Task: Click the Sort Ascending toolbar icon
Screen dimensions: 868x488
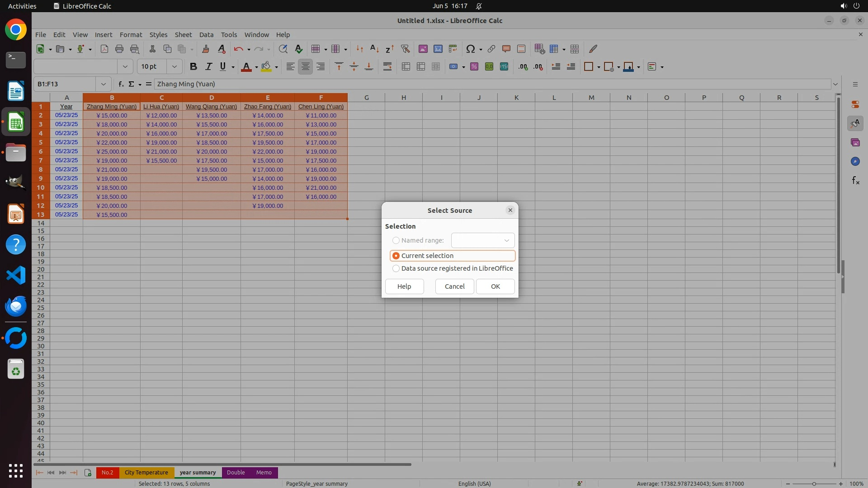Action: [374, 49]
